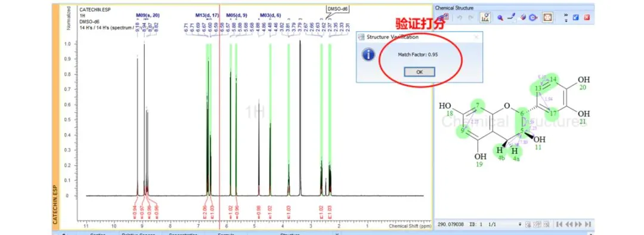Click OK in the Structure Verification dialog
Viewport: 644px width, 235px height.
pyautogui.click(x=419, y=72)
